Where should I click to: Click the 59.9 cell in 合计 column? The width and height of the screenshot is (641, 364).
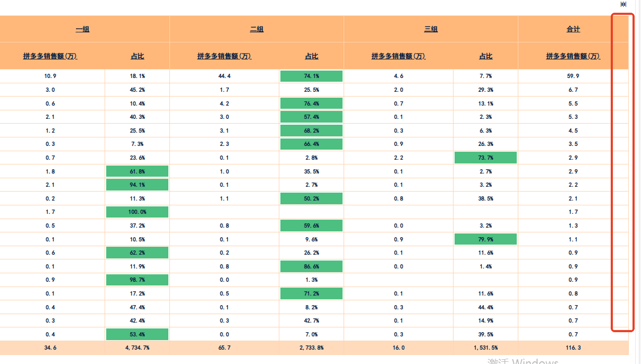coord(573,76)
